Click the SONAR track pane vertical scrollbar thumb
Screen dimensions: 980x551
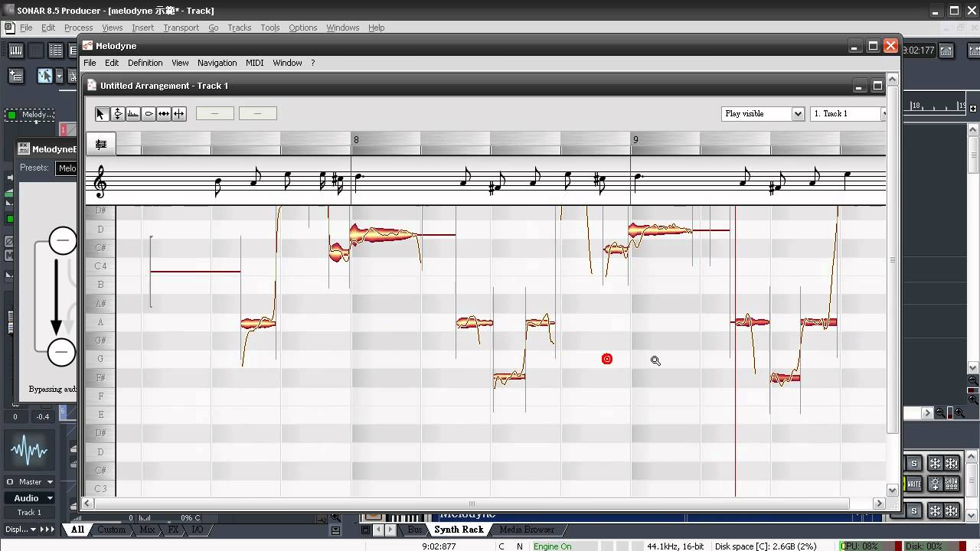[974, 155]
